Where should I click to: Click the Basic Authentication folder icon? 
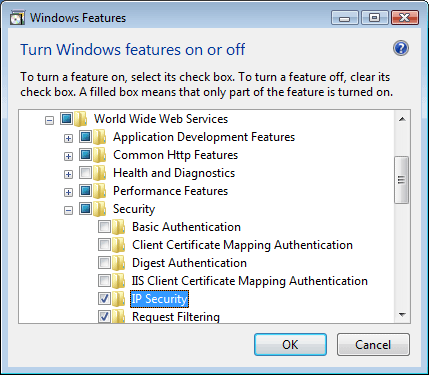[118, 227]
